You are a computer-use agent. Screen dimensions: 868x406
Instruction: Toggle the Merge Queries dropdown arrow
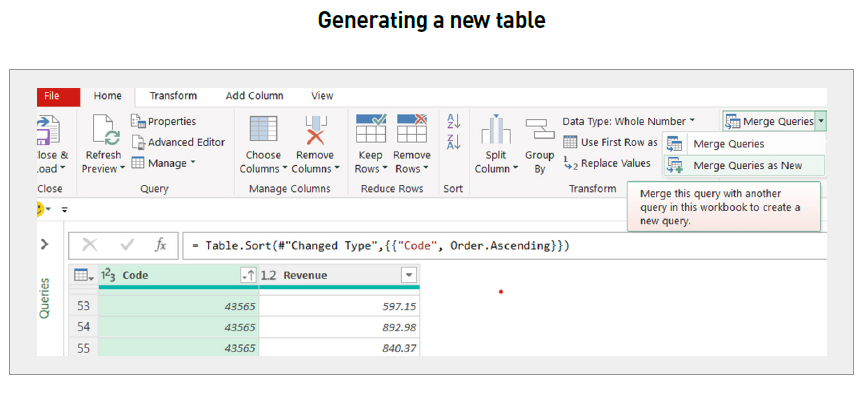tap(821, 121)
